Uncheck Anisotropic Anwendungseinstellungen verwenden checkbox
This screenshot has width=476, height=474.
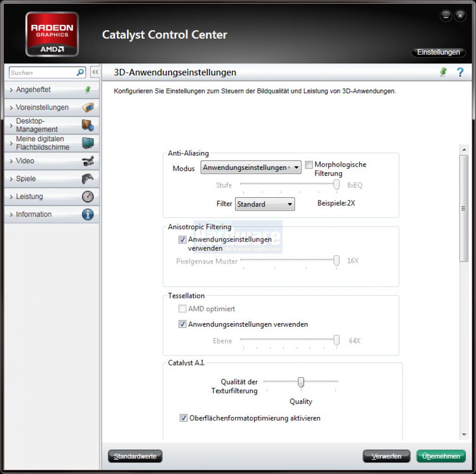(x=182, y=239)
